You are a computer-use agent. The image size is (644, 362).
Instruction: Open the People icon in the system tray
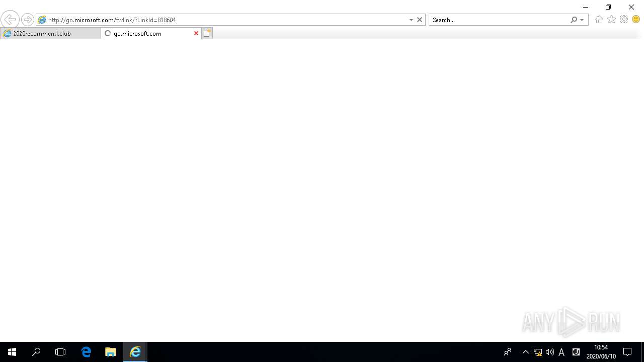(508, 352)
